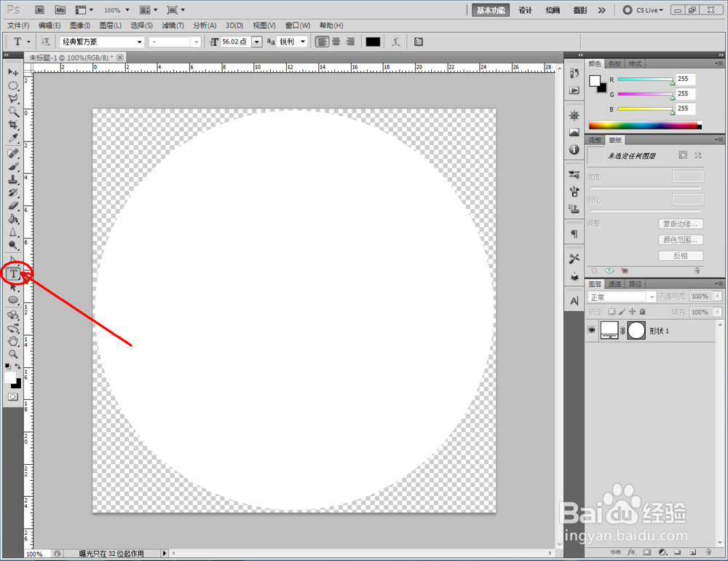
Task: Select the History Brush tool
Action: (x=13, y=192)
